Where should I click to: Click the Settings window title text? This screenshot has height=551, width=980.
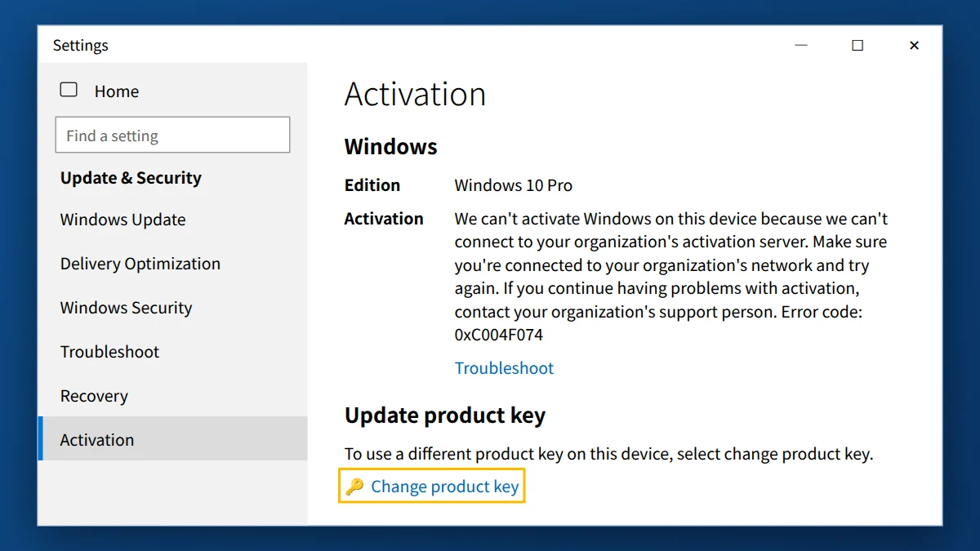(x=81, y=46)
